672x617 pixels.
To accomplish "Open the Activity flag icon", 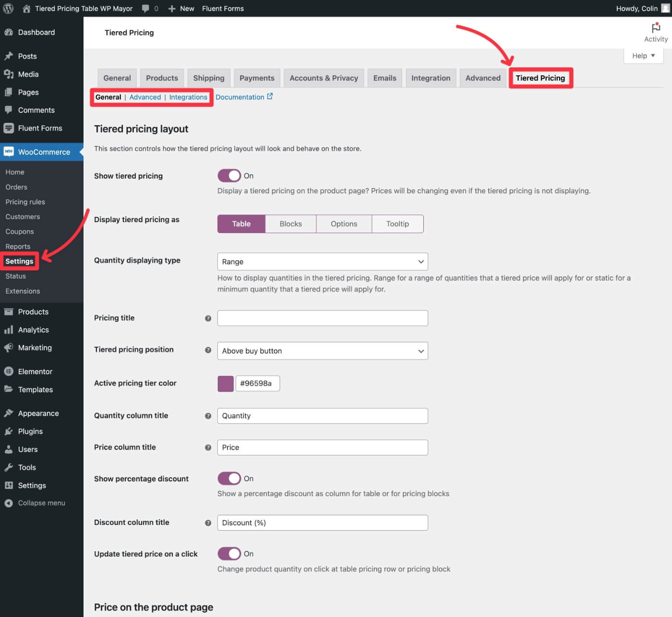I will (x=656, y=28).
